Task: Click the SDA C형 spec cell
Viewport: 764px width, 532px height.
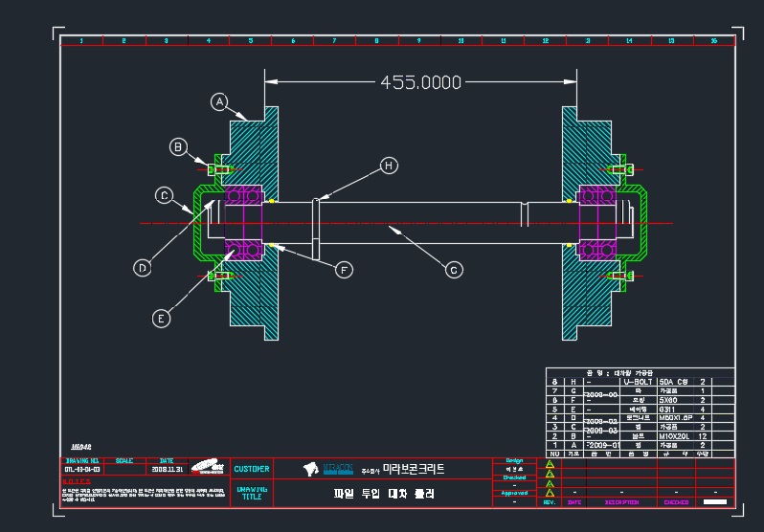Action: [x=673, y=382]
